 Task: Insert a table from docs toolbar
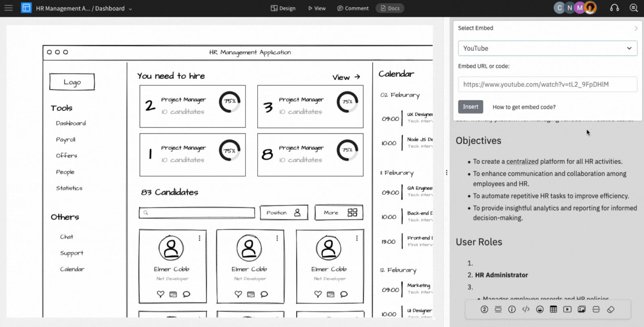point(553,309)
